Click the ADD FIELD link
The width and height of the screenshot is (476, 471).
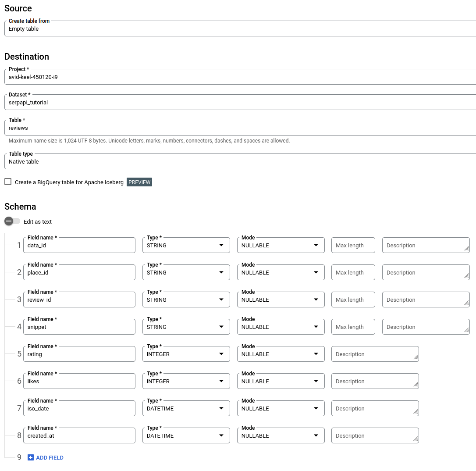50,458
